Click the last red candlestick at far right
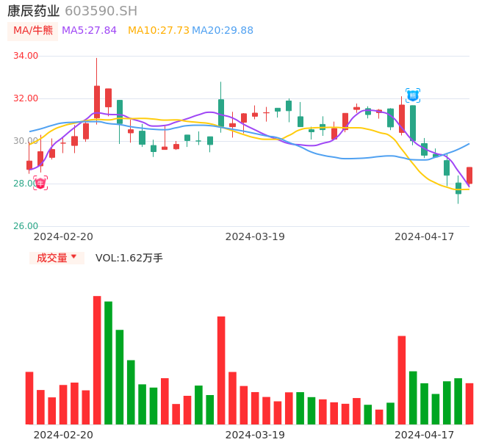This screenshot has height=445, width=504. click(469, 176)
